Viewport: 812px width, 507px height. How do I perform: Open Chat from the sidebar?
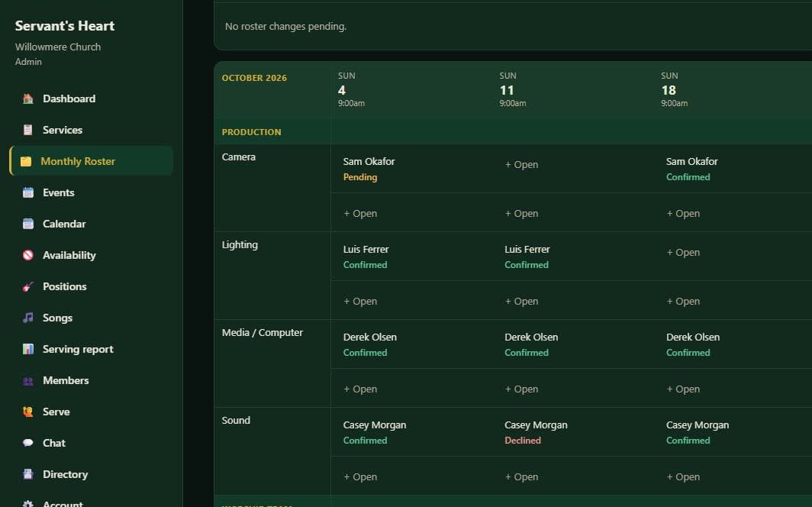pyautogui.click(x=91, y=444)
